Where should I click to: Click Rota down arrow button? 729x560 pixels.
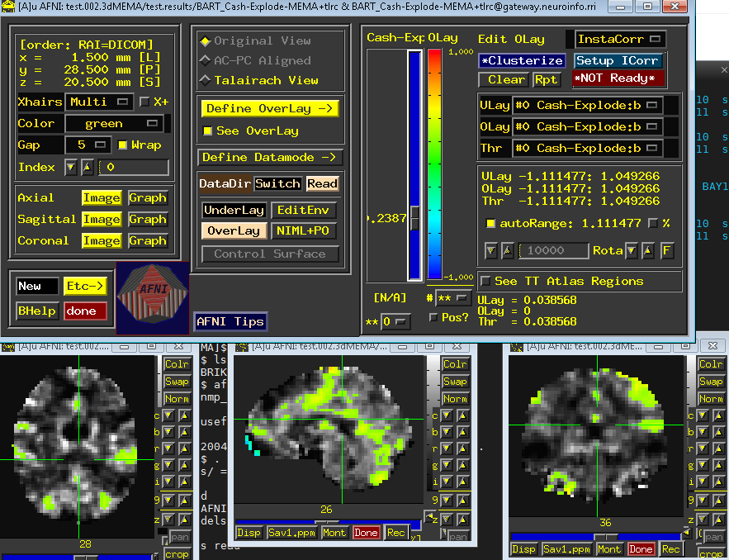[631, 251]
